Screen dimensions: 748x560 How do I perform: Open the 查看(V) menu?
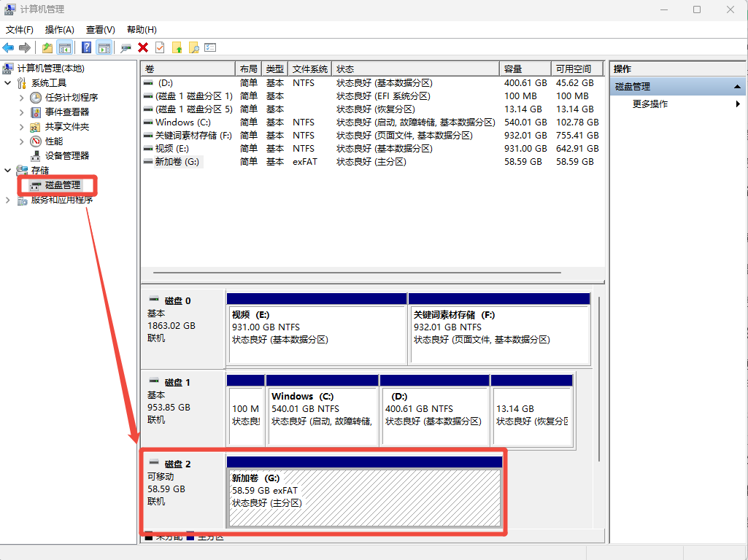(x=100, y=30)
